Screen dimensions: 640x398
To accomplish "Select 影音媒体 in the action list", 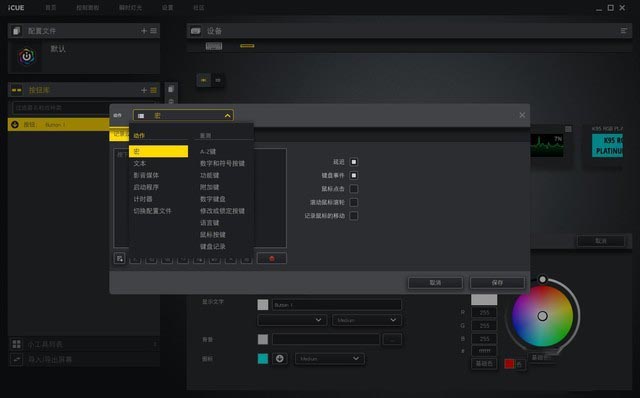I will click(146, 175).
